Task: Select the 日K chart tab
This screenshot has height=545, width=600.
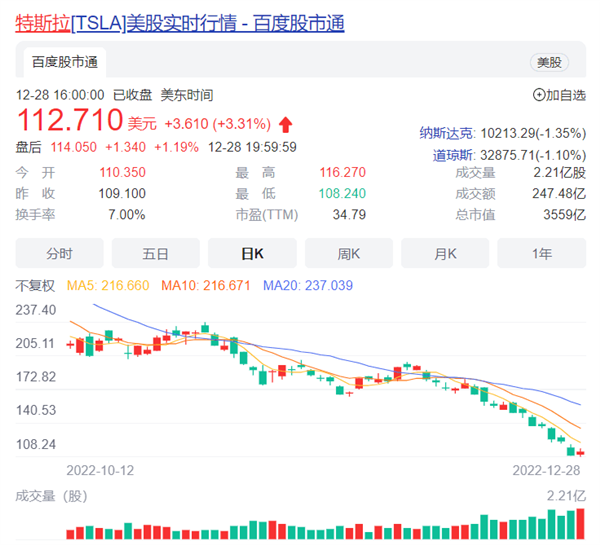Action: coord(252,253)
